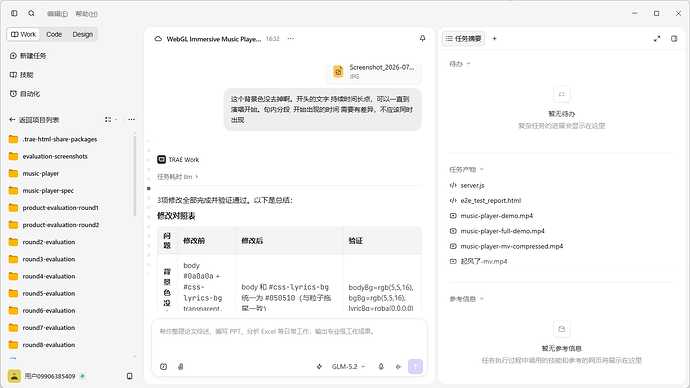Toggle the left sidebar panel icon

click(14, 14)
